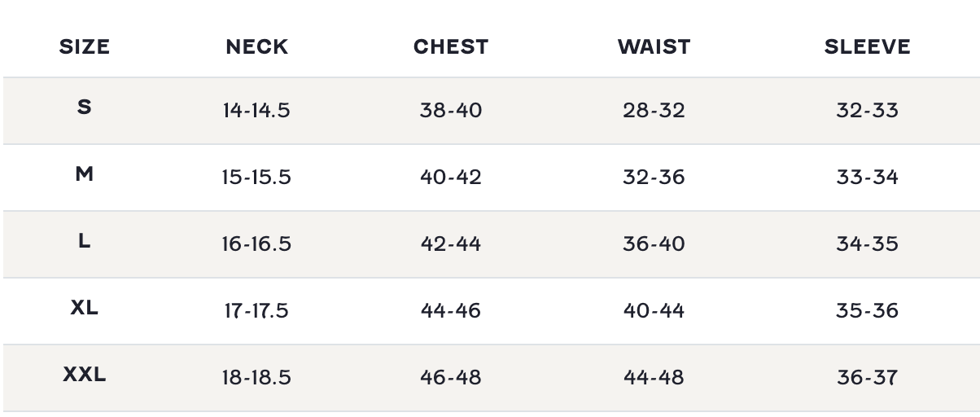Click neck measurement 16-16.5
The height and width of the screenshot is (417, 980).
[x=256, y=244]
